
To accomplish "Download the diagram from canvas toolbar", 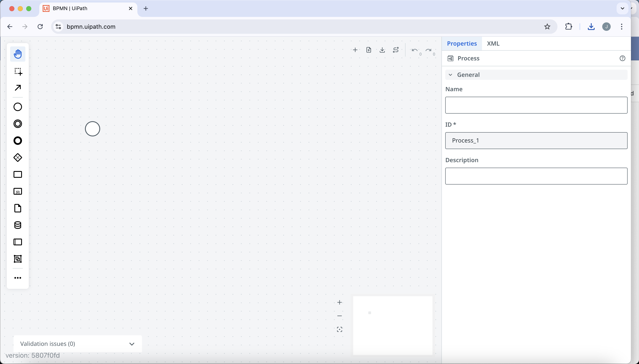I will 382,50.
